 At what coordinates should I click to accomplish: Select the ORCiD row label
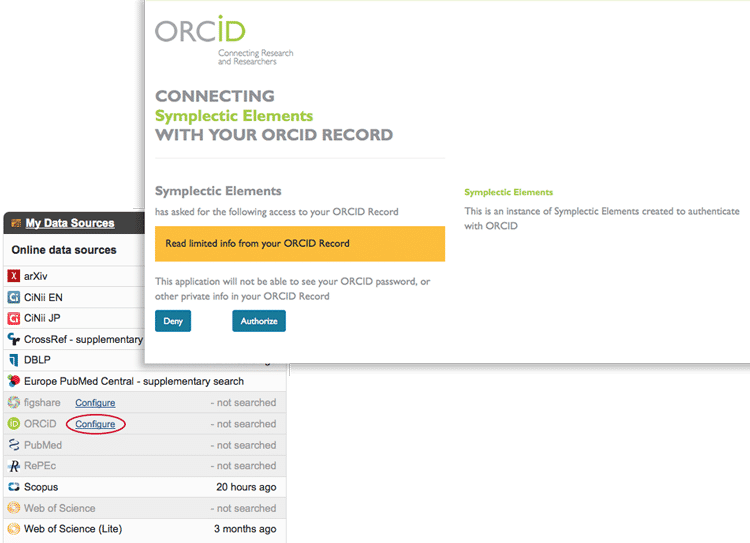point(40,423)
